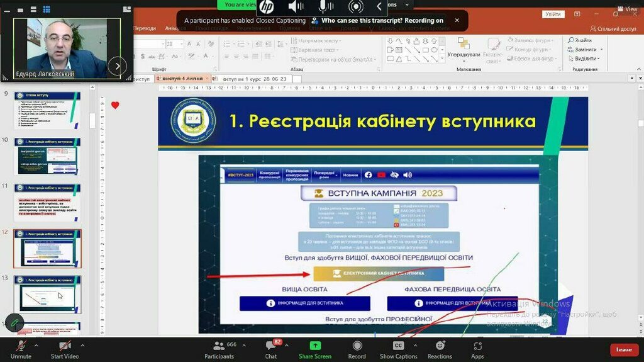Expand video options arrow next to Start Video
The image size is (644, 362).
point(82,345)
